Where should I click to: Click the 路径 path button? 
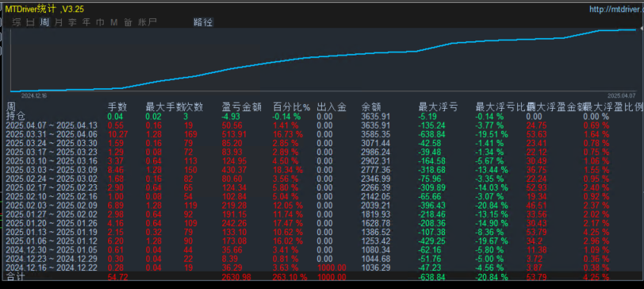203,22
